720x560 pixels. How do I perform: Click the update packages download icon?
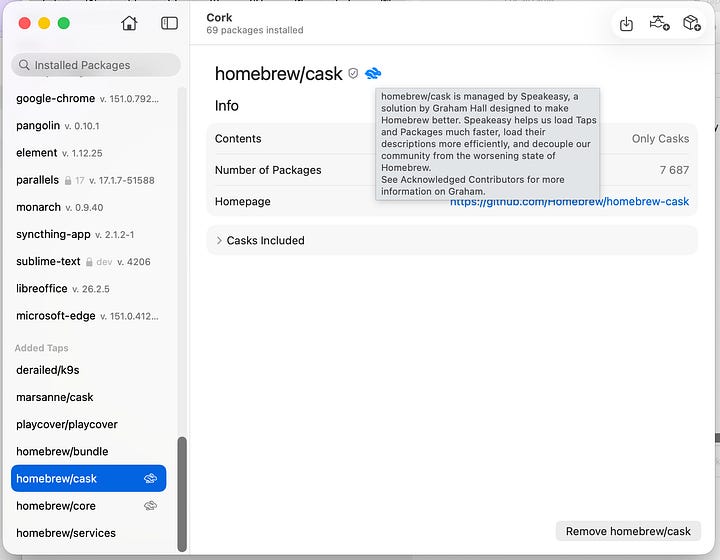tap(626, 23)
